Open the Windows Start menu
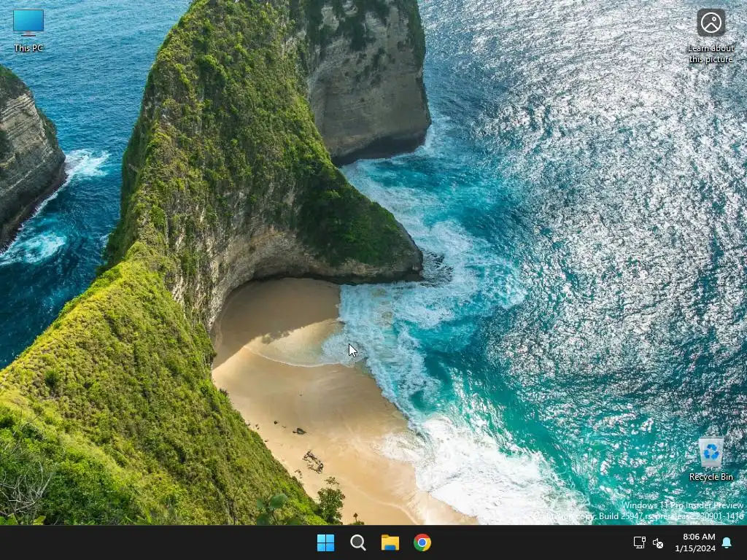Screen dimensions: 747x560 coord(326,542)
